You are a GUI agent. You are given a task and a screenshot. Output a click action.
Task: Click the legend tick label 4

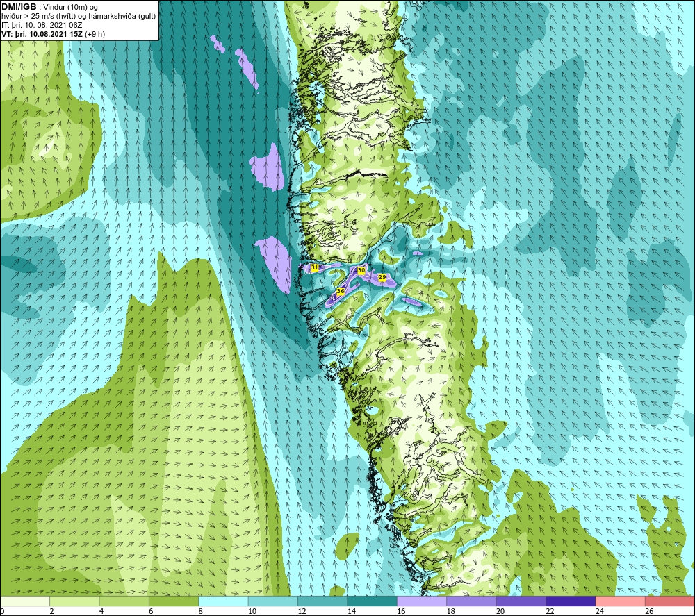click(x=101, y=611)
